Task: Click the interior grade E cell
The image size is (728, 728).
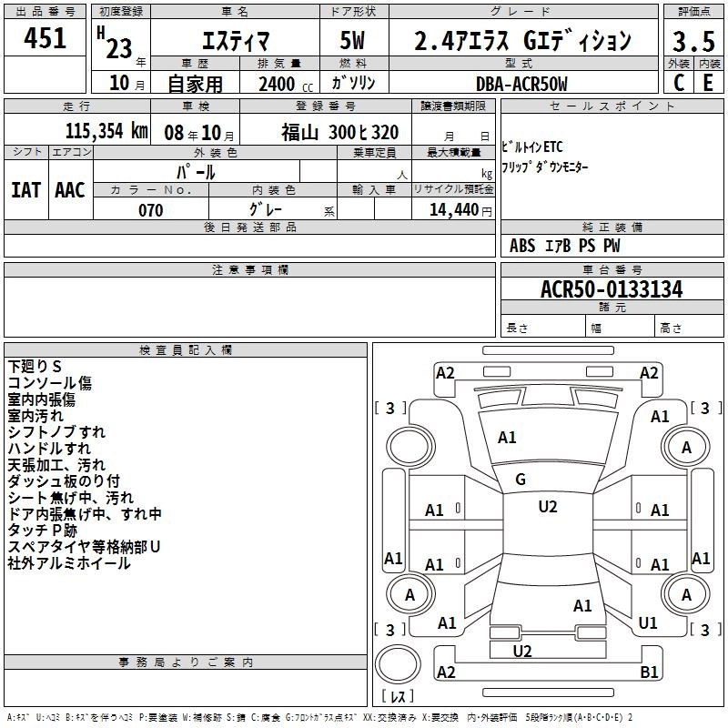Action: [x=707, y=82]
